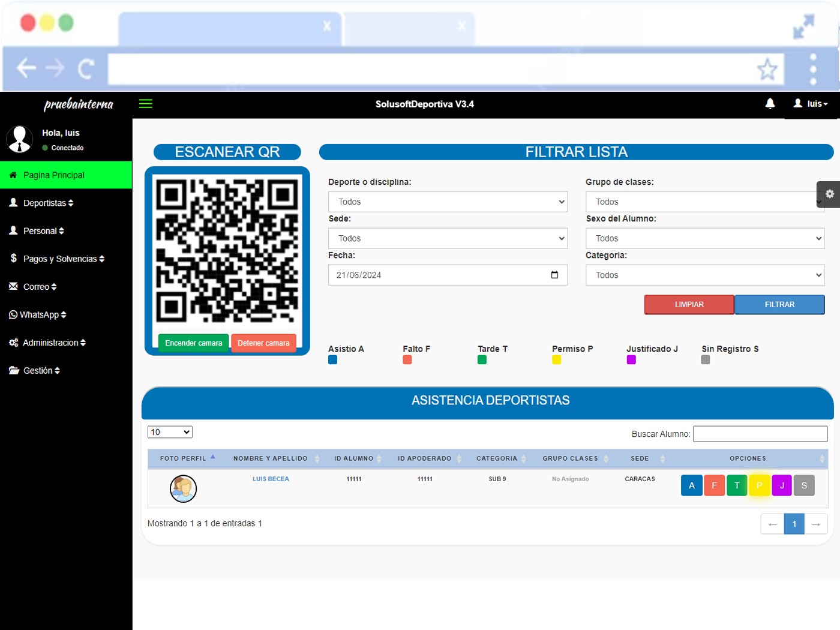This screenshot has width=840, height=630.
Task: Open Deporte o disciplina dropdown
Action: [x=448, y=202]
